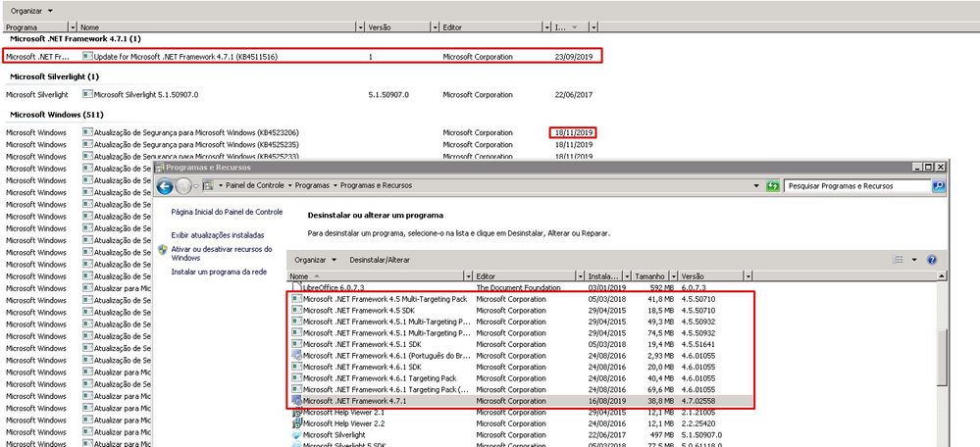Open the Versão column filter arrow in background window

435,27
